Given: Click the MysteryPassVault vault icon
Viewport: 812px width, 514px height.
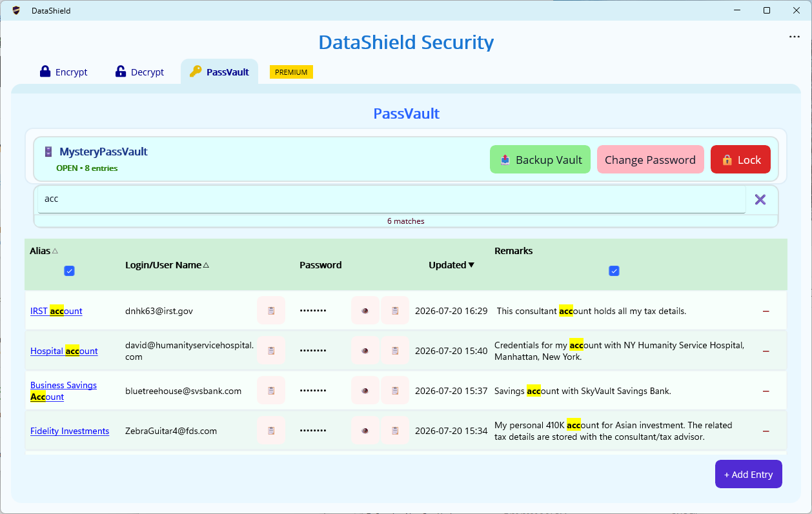Looking at the screenshot, I should coord(48,152).
